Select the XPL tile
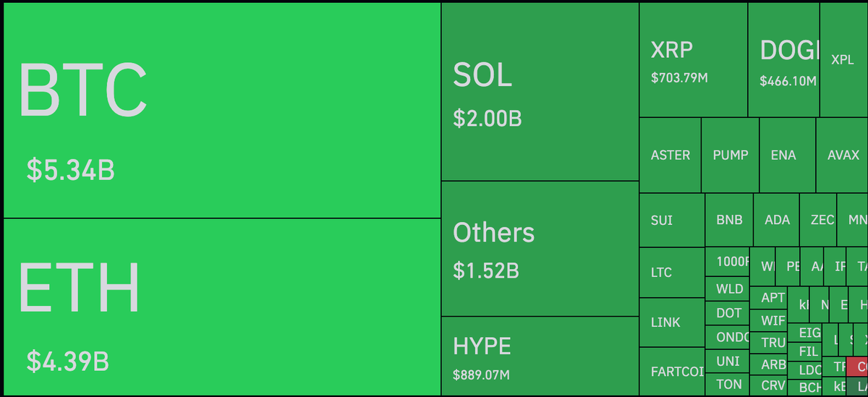The height and width of the screenshot is (397, 868). (843, 60)
